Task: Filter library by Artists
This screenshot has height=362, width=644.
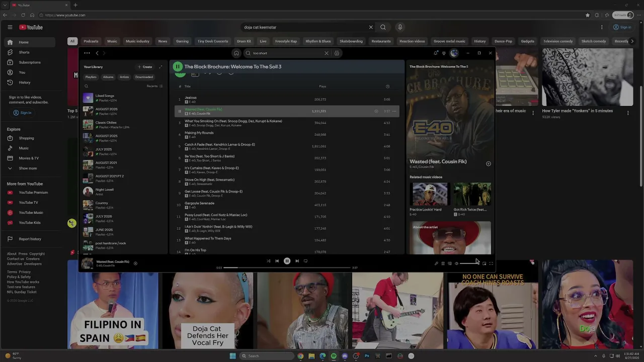Action: pyautogui.click(x=124, y=77)
